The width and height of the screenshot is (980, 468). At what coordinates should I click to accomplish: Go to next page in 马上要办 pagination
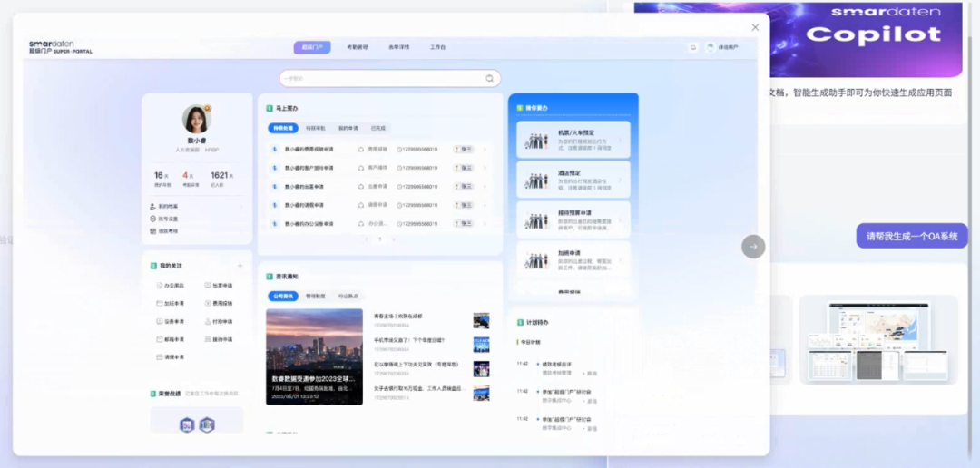(x=393, y=239)
